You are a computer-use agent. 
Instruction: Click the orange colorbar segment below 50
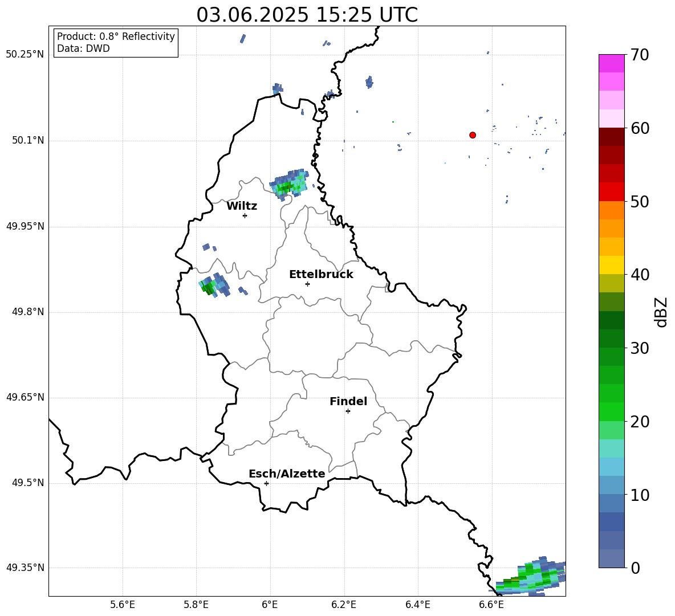pos(611,210)
